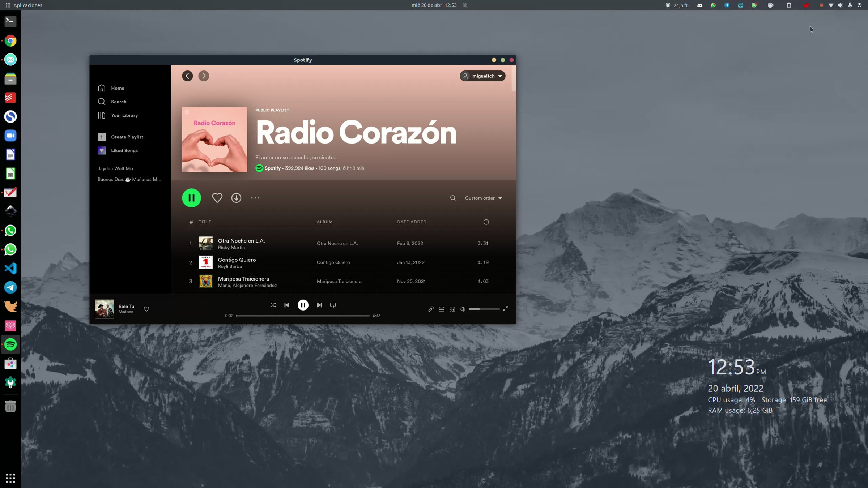Open Discord from the top bar tray

700,5
